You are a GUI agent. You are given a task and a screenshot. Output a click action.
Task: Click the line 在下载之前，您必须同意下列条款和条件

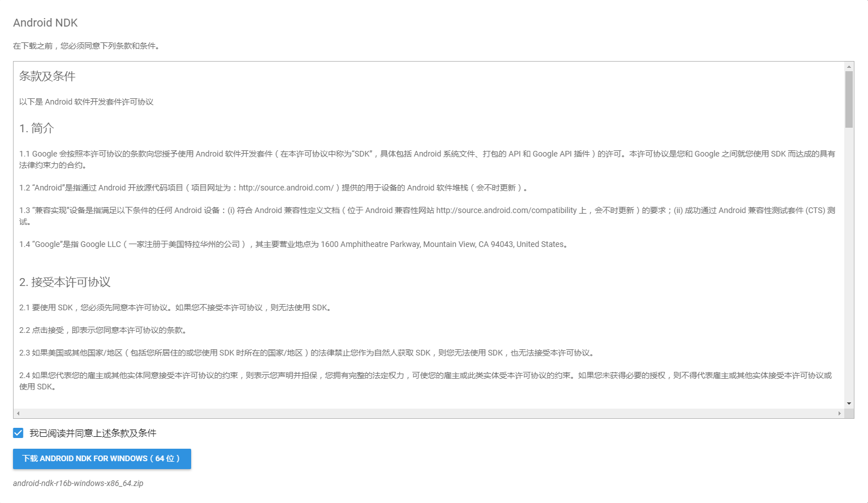(x=87, y=46)
